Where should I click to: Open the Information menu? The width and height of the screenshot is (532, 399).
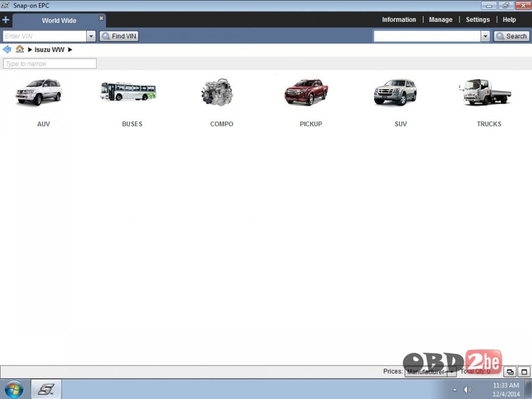[399, 20]
